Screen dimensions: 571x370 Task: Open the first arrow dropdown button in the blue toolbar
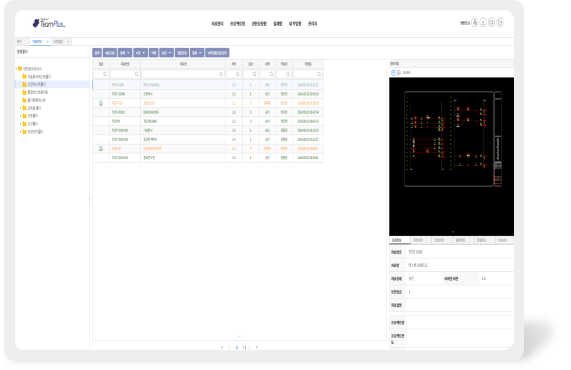coord(125,53)
